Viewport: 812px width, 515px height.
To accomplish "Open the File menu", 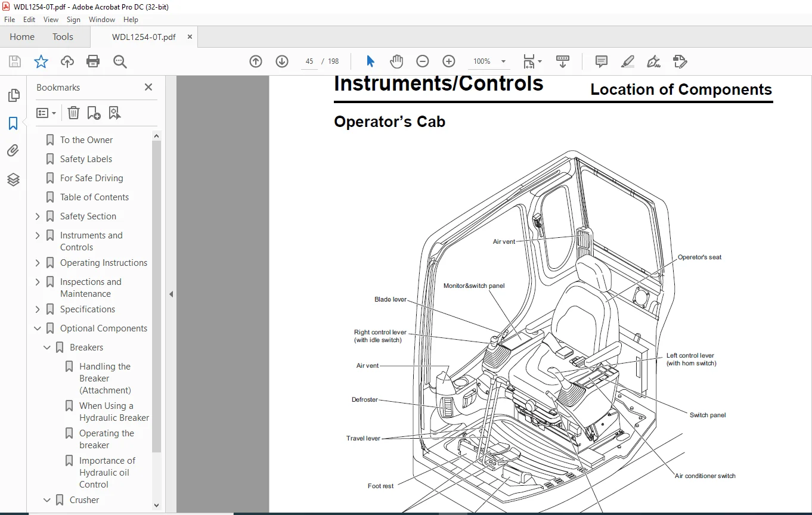I will [10, 20].
